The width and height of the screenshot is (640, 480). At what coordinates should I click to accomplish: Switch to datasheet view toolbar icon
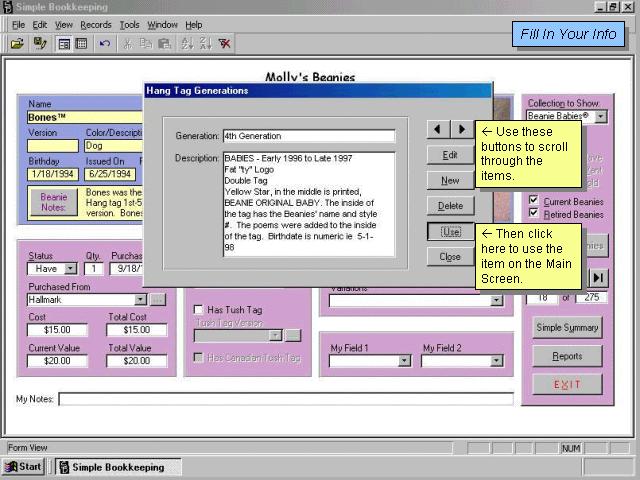(81, 44)
